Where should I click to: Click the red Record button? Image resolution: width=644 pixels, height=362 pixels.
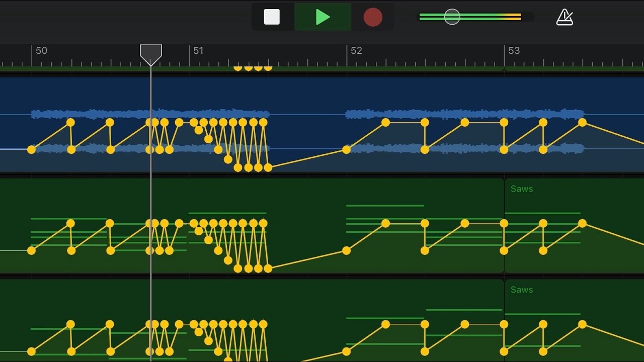373,17
